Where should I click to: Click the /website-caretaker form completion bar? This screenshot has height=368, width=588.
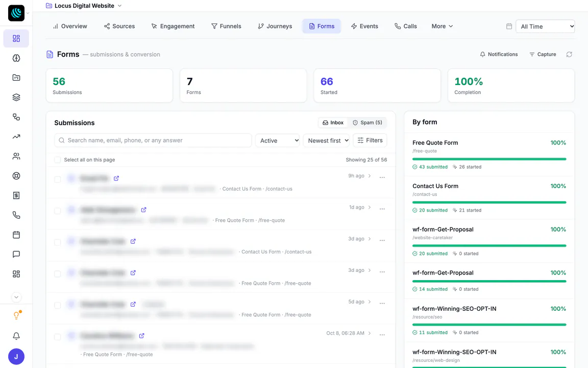(x=489, y=245)
